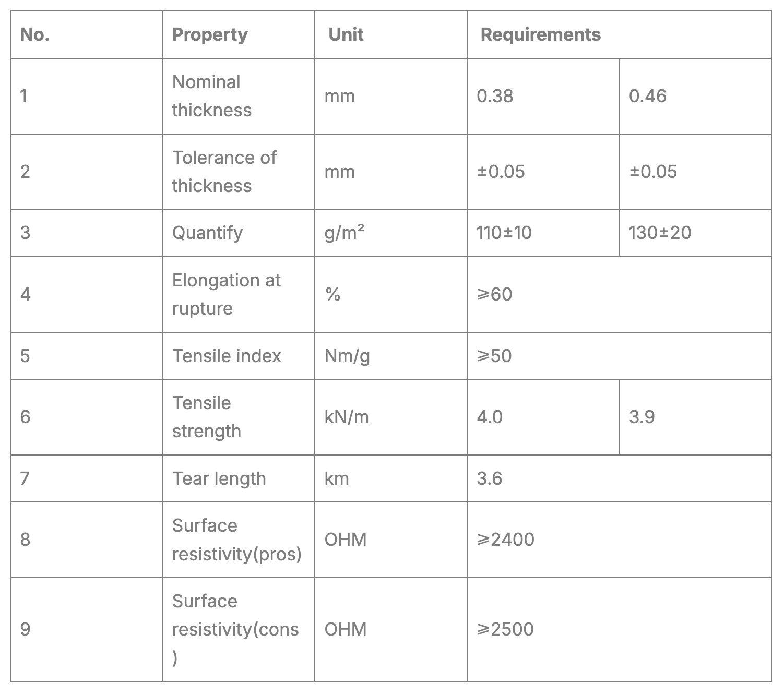784x695 pixels.
Task: Select the "Surface resistivity(cons)" cell
Action: point(235,629)
